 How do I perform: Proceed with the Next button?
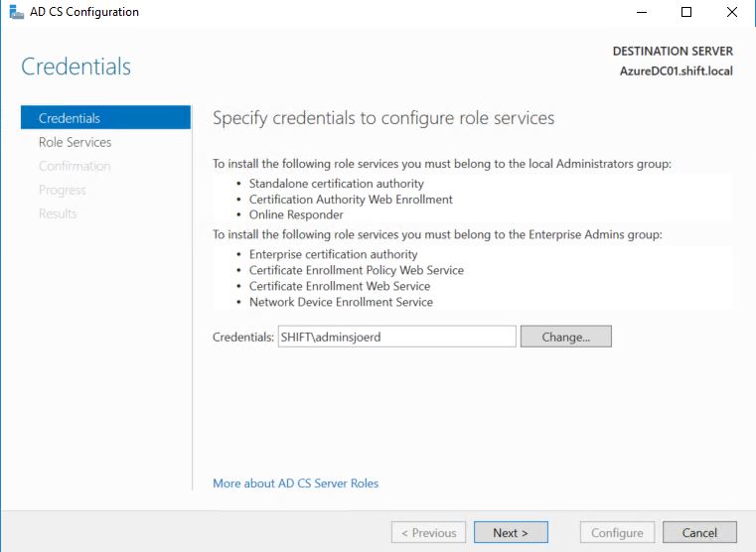point(511,533)
